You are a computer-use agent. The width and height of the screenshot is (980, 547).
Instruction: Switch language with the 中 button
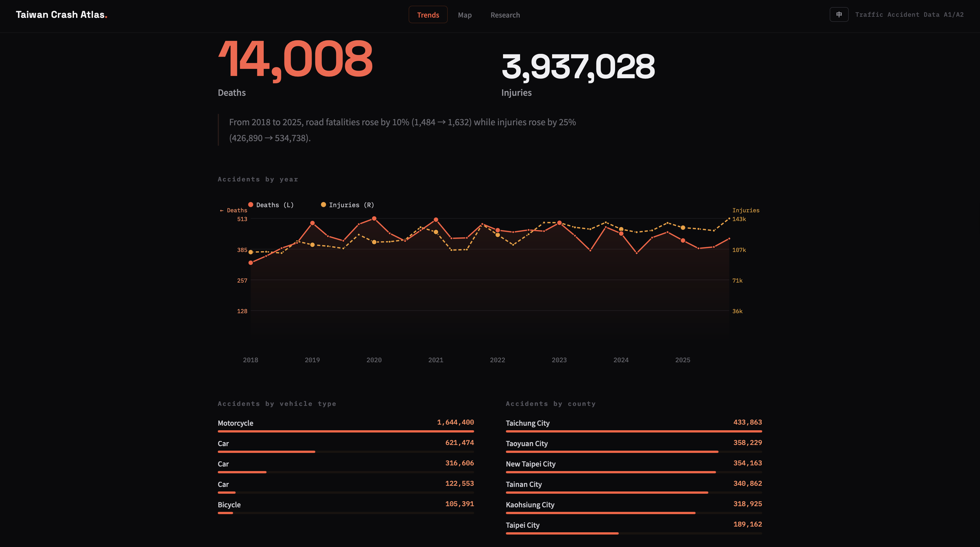click(x=839, y=14)
